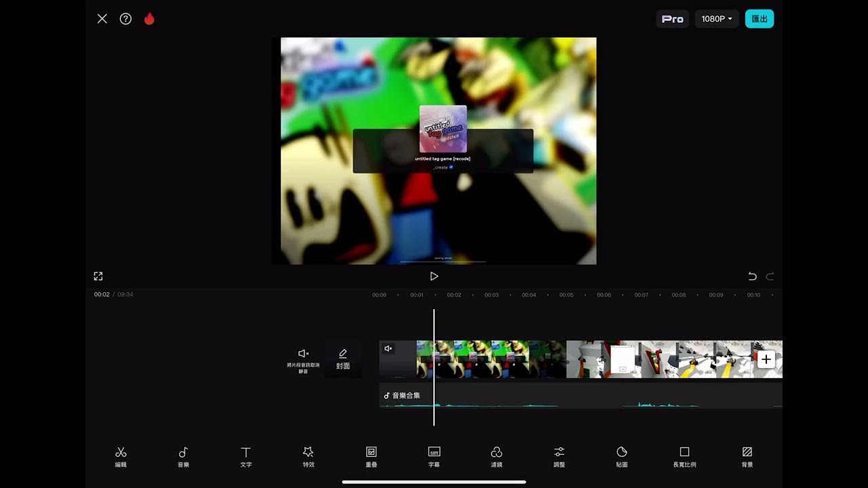The width and height of the screenshot is (868, 488).
Task: Open the 文字 text tool
Action: (x=245, y=457)
